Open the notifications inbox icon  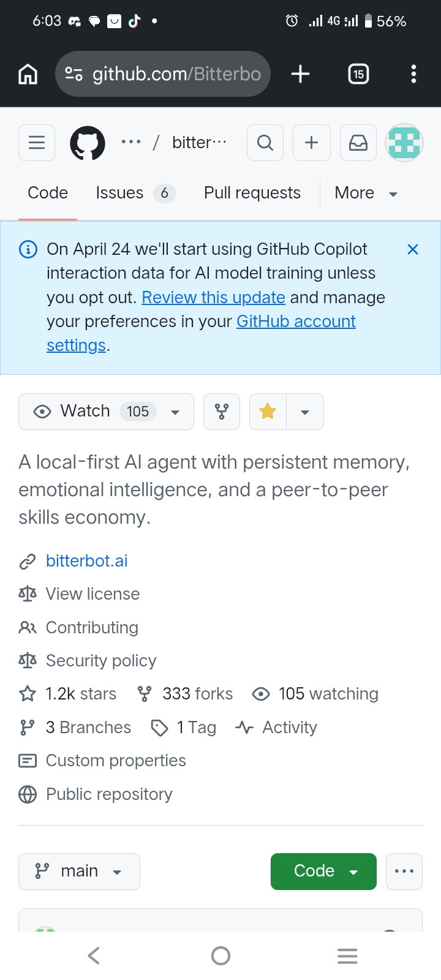pyautogui.click(x=358, y=143)
